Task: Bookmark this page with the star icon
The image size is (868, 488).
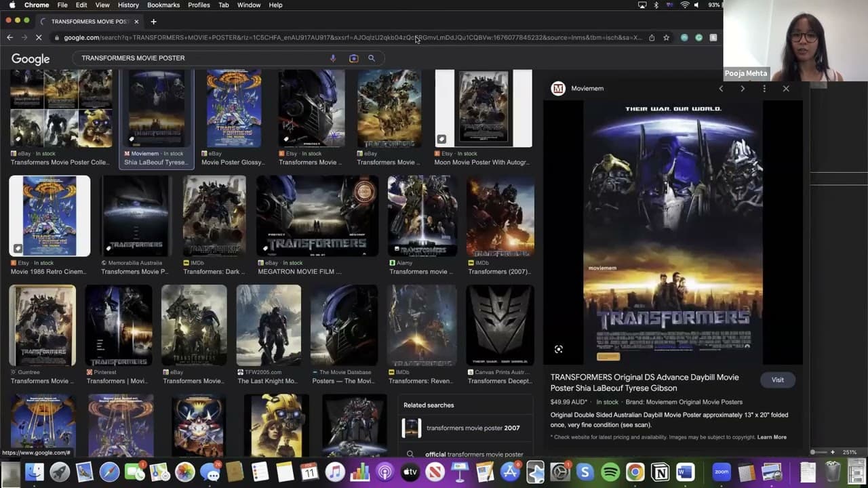Action: (x=667, y=38)
